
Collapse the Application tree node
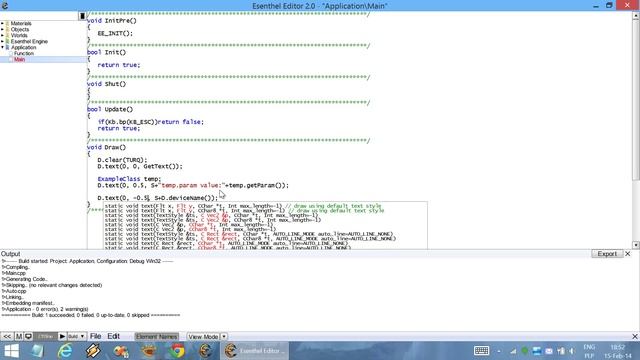coord(2,47)
